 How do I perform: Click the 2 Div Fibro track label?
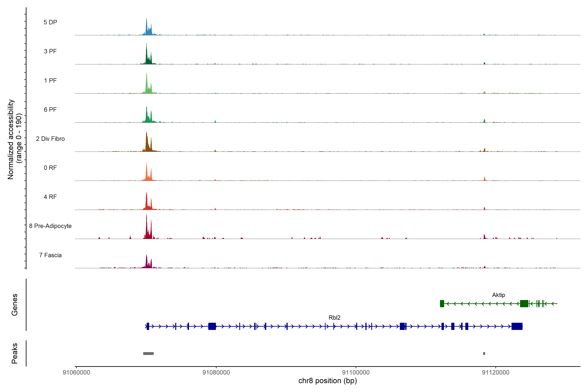pos(50,139)
